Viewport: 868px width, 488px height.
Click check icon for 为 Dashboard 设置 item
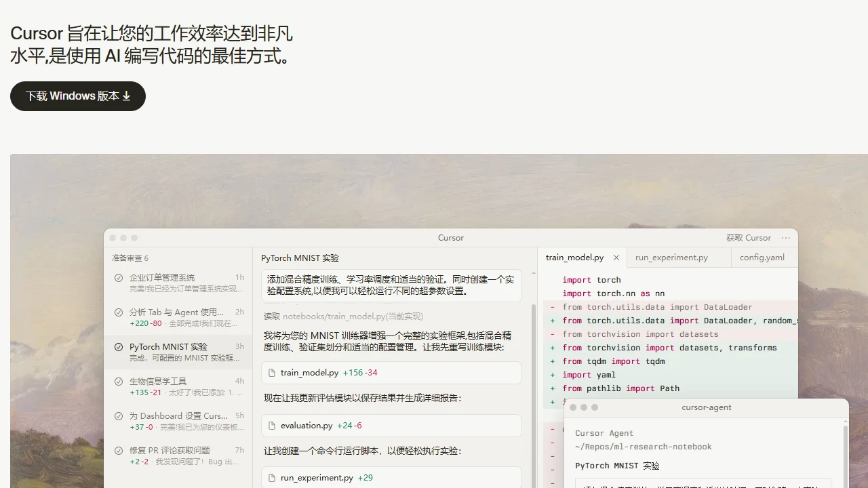coord(119,416)
